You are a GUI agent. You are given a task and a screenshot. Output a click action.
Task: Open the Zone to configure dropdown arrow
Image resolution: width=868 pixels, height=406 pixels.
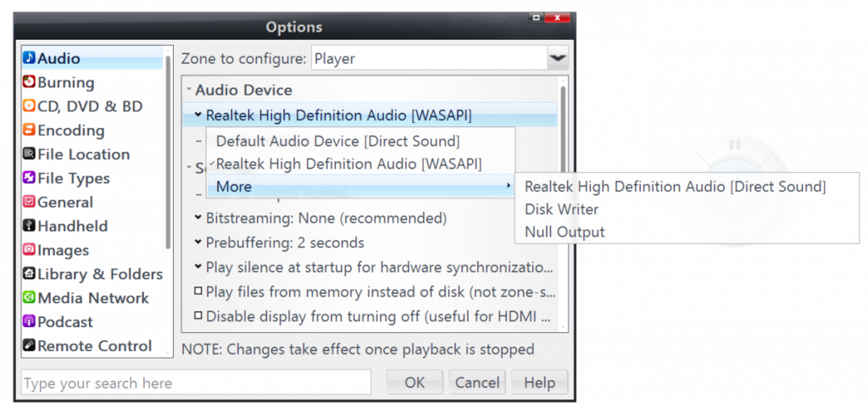(558, 58)
